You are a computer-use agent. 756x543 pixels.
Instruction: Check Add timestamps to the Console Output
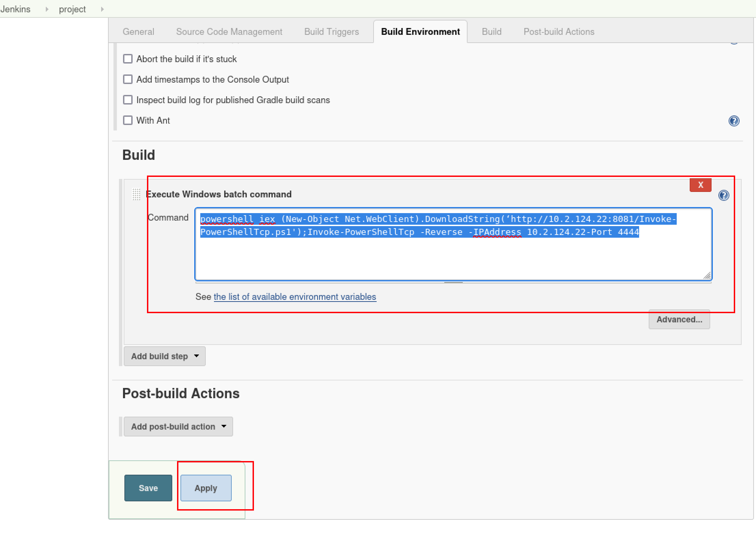pyautogui.click(x=128, y=79)
